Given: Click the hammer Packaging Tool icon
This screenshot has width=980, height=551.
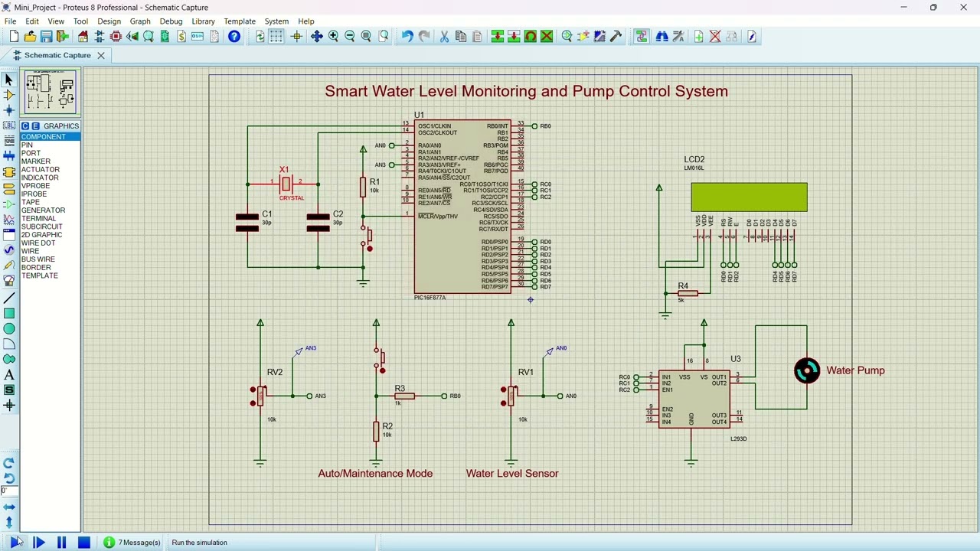Looking at the screenshot, I should pos(616,37).
